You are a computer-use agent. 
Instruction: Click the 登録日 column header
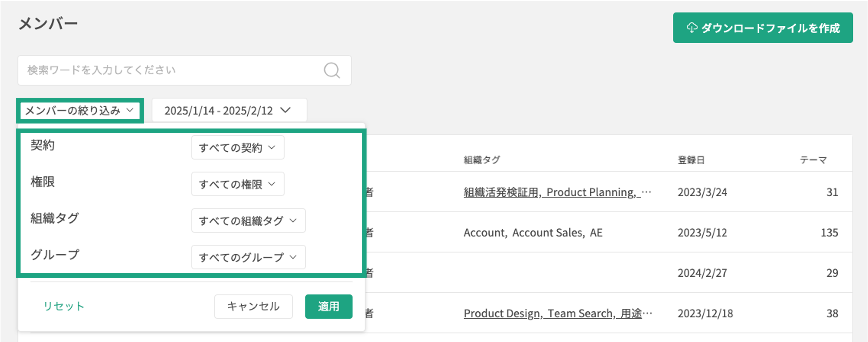point(691,160)
